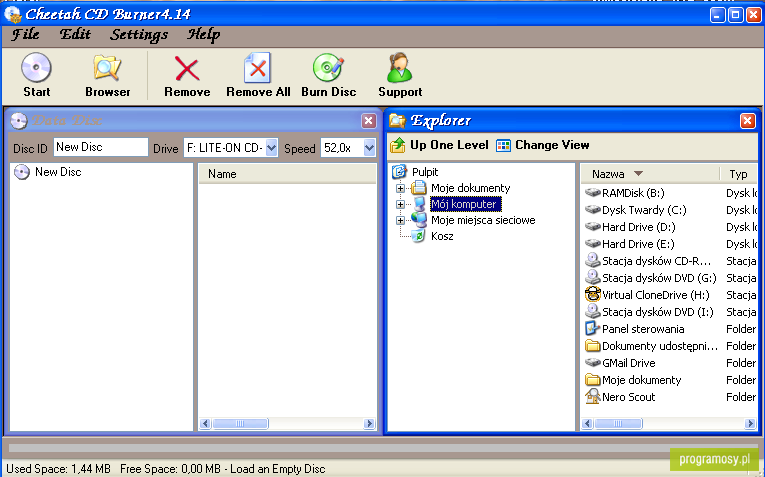This screenshot has height=477, width=765.
Task: Open the Drive dropdown arrow
Action: coord(271,147)
